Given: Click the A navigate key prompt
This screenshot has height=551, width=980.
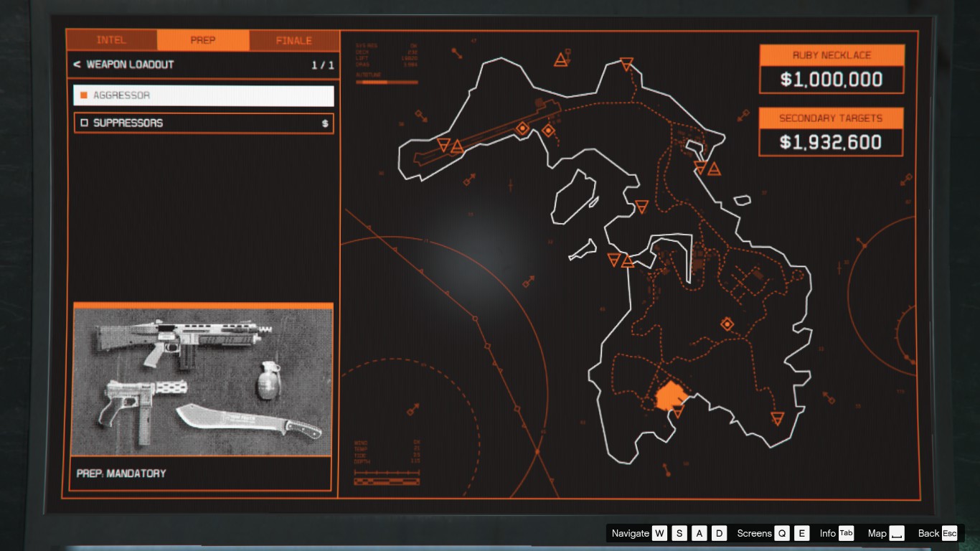Looking at the screenshot, I should [699, 533].
